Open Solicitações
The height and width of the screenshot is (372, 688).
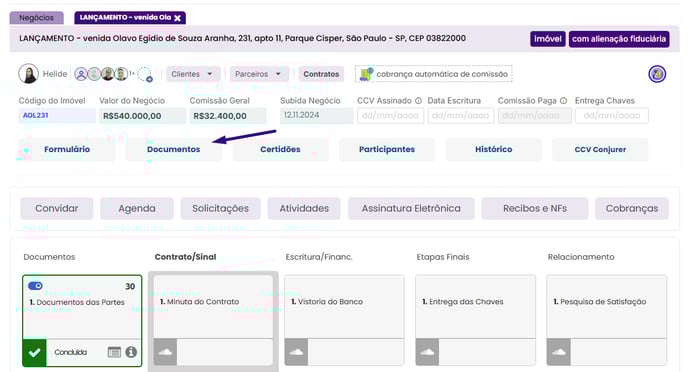pos(220,208)
